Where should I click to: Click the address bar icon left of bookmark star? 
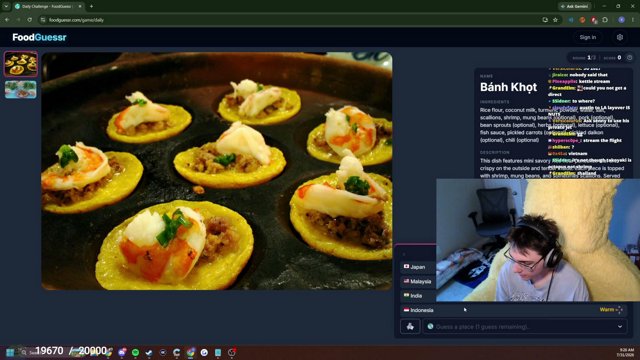pos(545,20)
